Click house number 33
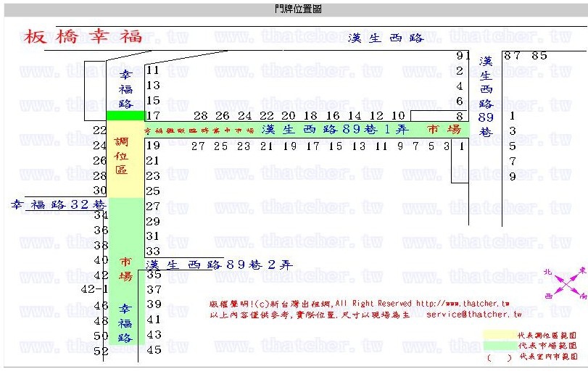This screenshot has height=374, width=588. (153, 251)
